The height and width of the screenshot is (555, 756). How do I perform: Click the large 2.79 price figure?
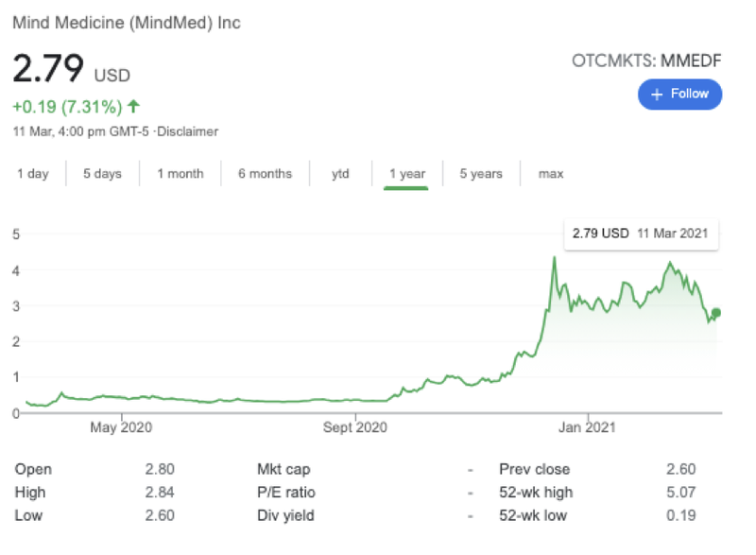(48, 68)
